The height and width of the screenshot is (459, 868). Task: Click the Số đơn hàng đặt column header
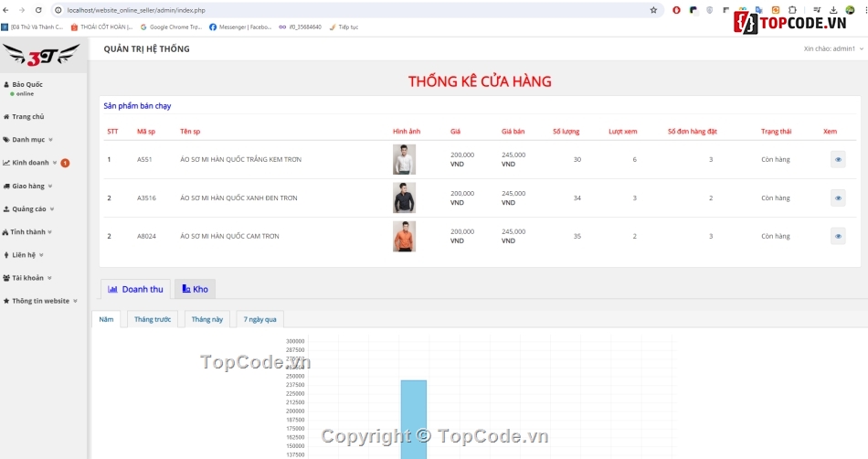(x=692, y=132)
